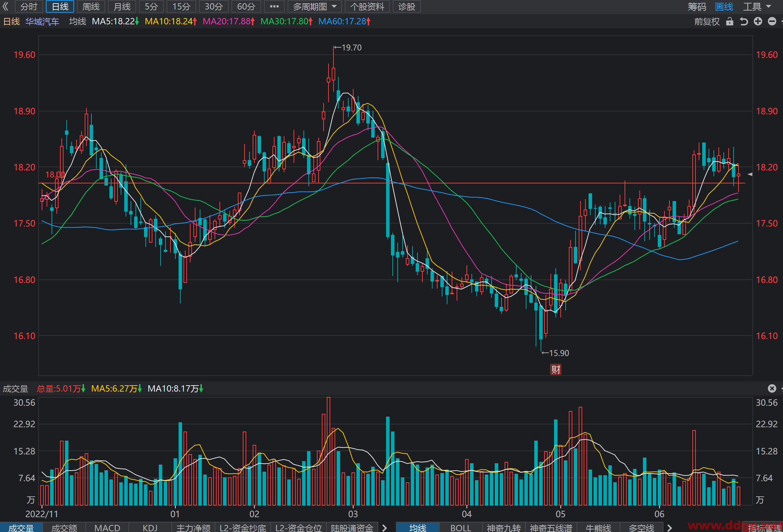Click the undo arrow icon
Viewport: 783px width, 532px height.
[x=744, y=22]
